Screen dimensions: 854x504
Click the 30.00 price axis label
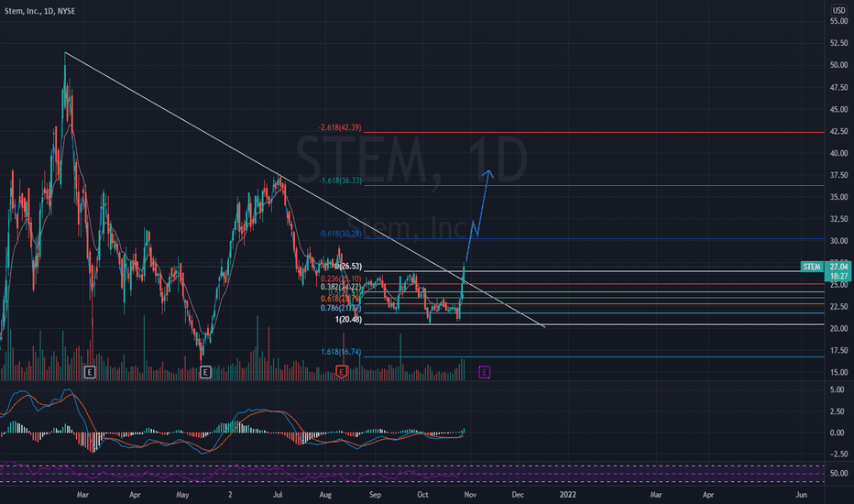[838, 241]
